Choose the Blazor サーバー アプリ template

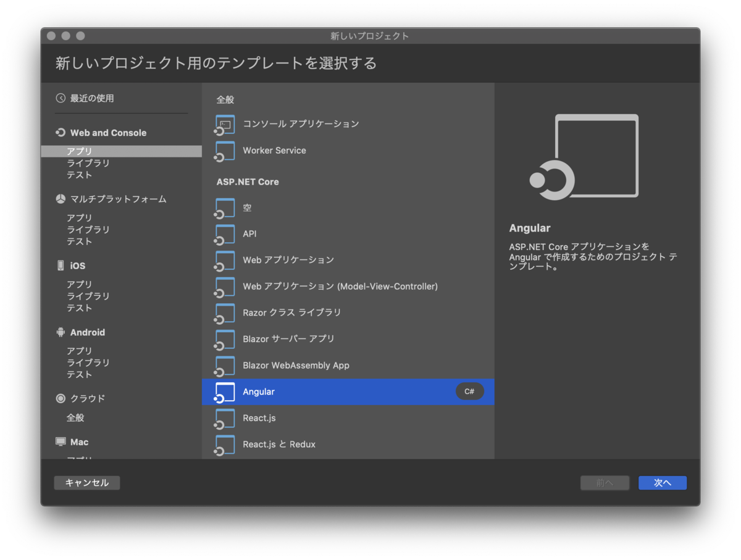tap(348, 340)
